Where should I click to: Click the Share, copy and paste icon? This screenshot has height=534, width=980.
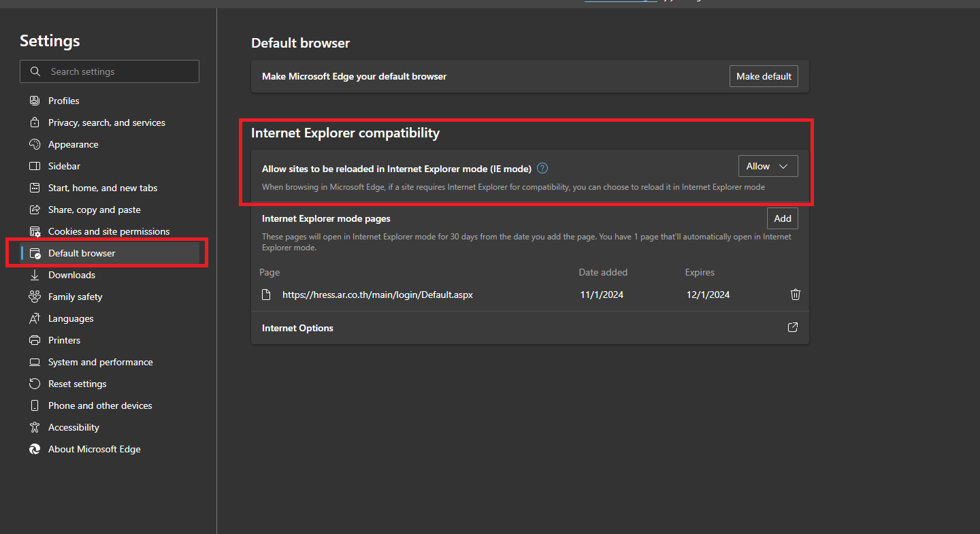pyautogui.click(x=35, y=210)
